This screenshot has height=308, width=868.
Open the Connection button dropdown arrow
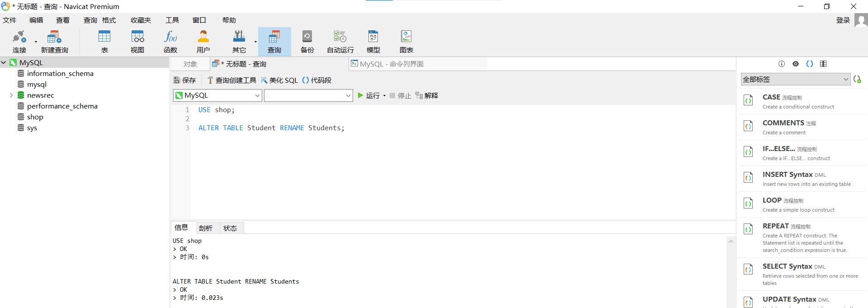point(36,42)
